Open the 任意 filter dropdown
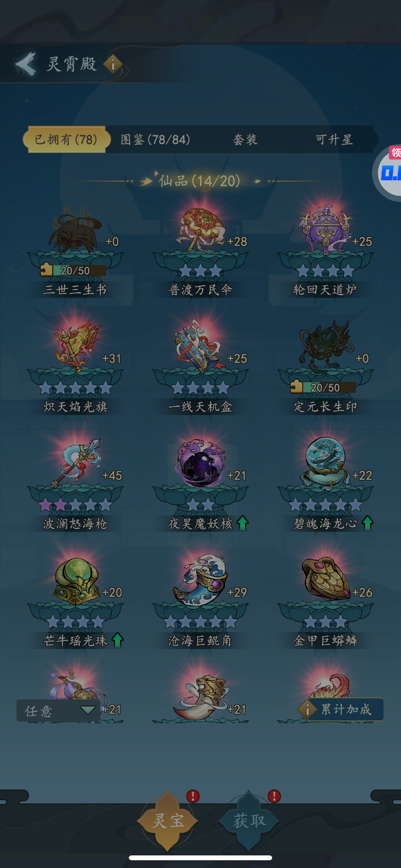 click(x=59, y=711)
